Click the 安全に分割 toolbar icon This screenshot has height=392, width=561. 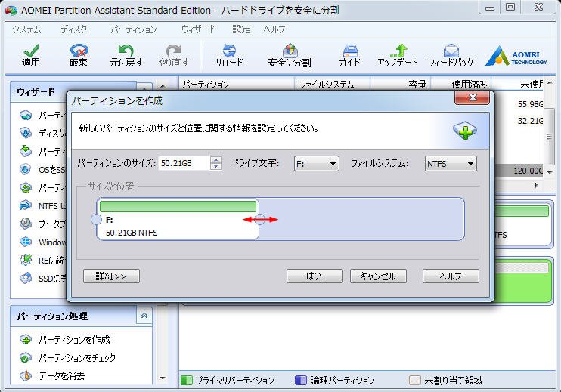point(290,55)
